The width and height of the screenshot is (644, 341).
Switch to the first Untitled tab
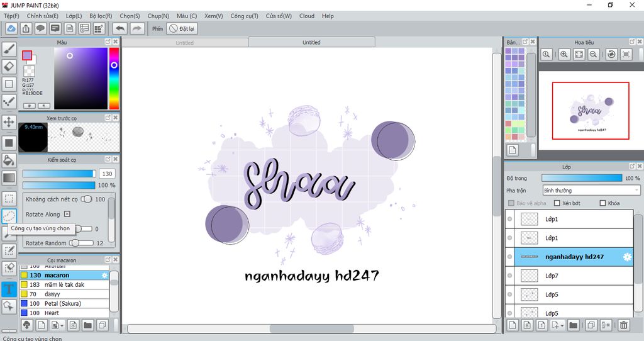185,42
